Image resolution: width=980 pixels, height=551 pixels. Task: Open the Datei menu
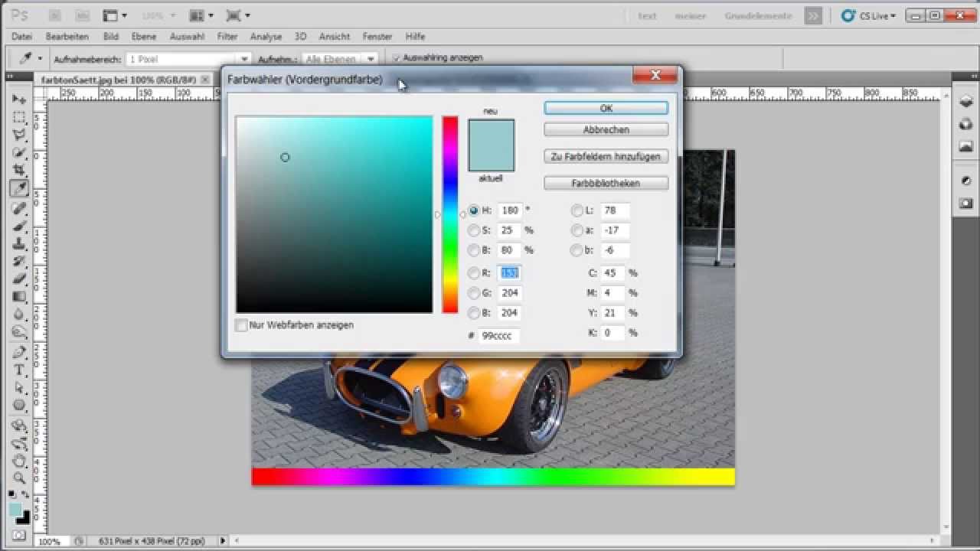coord(22,36)
